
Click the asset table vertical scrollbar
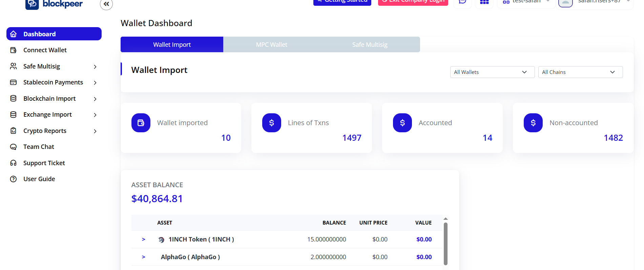(x=445, y=244)
